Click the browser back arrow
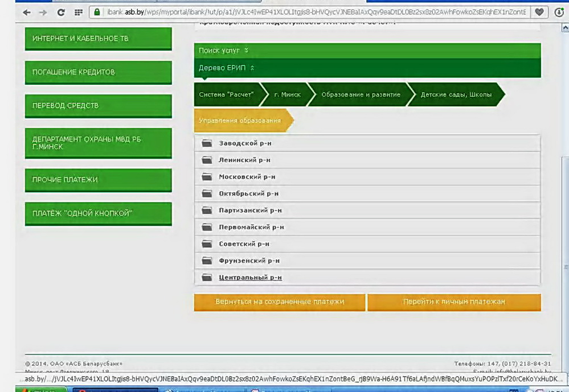Viewport: 569px width, 392px height. pyautogui.click(x=27, y=12)
